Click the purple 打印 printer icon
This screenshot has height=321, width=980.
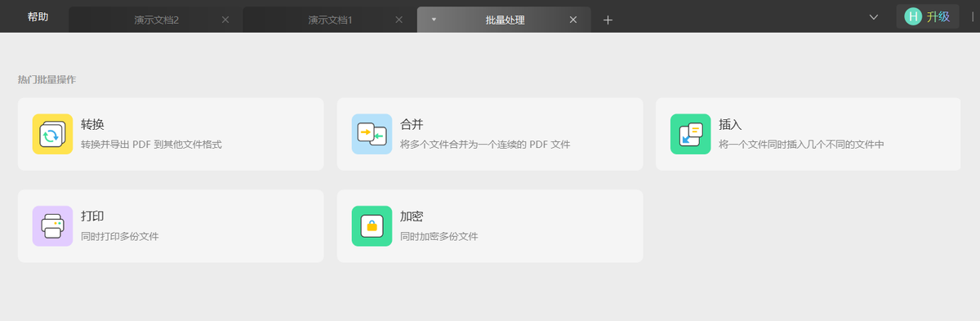(x=53, y=225)
